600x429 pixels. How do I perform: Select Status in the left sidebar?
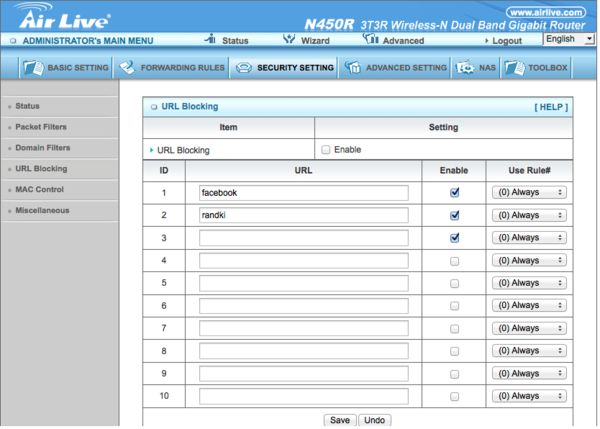click(27, 106)
